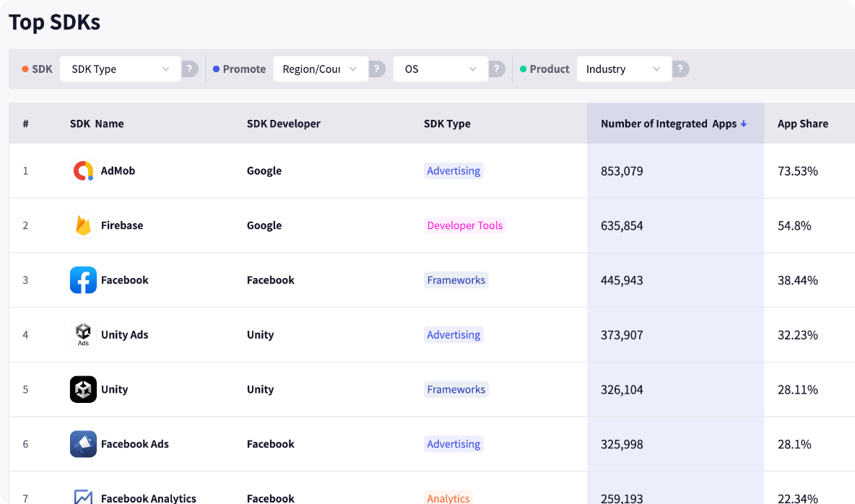
Task: Click the Advertising tag in AdMob row
Action: tap(453, 170)
